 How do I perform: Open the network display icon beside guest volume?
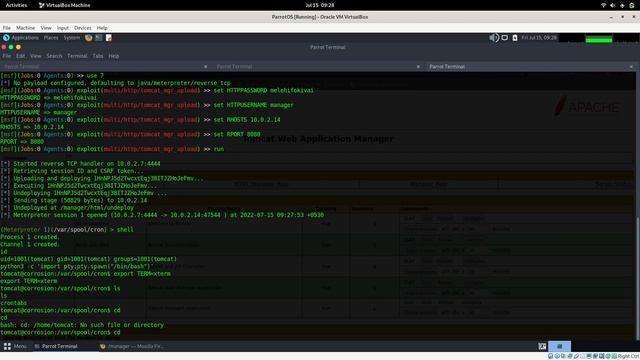[505, 38]
